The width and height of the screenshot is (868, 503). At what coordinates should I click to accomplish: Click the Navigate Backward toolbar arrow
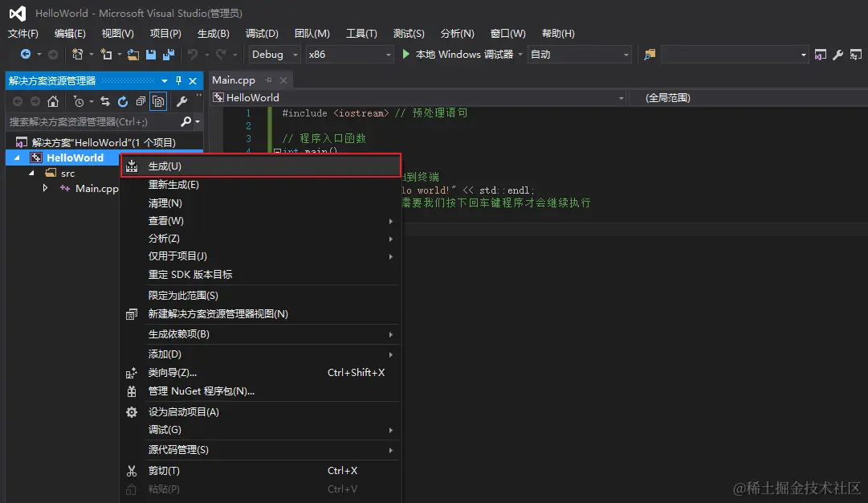click(x=26, y=55)
